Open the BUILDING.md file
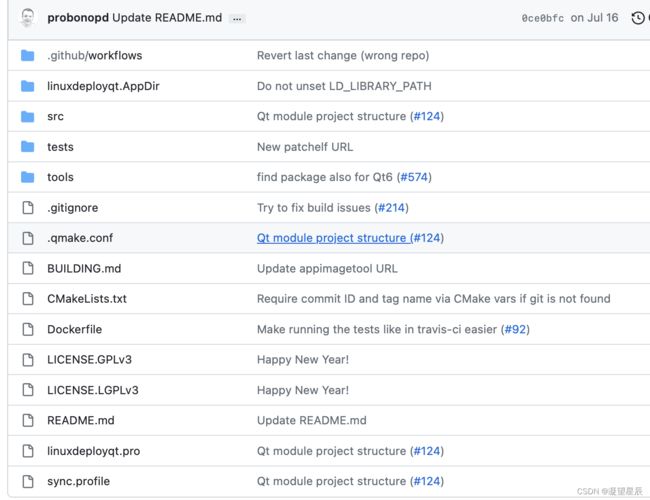Viewport: 650px width, 500px height. [x=84, y=268]
